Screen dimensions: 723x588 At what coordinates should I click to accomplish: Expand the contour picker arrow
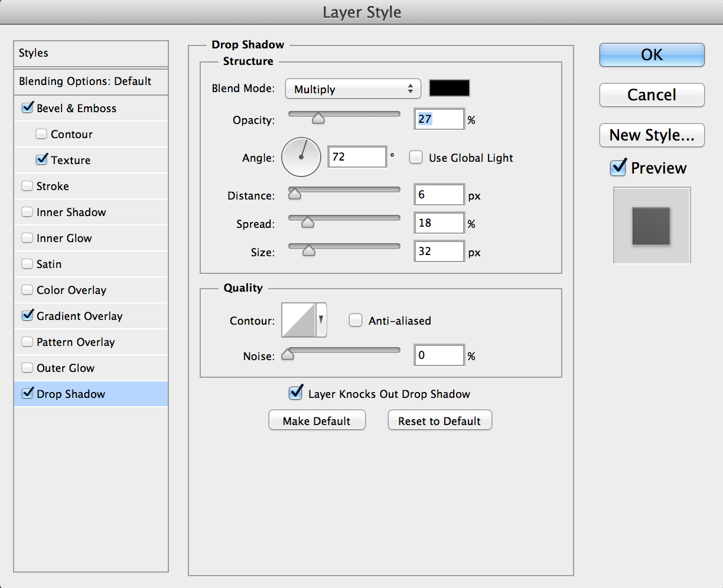321,320
